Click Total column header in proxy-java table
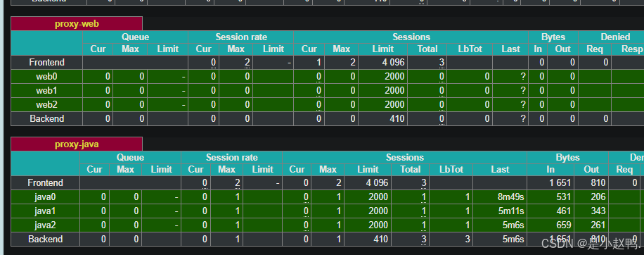This screenshot has width=644, height=255. pos(411,170)
